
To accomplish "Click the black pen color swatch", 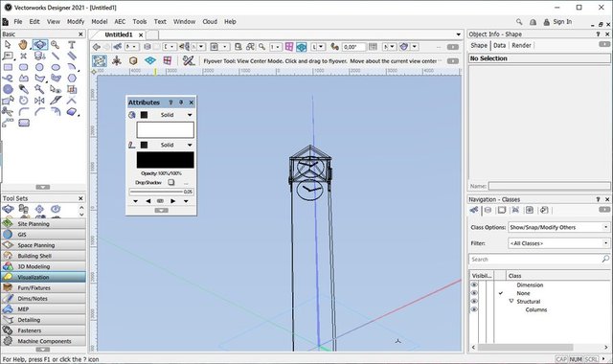I will pyautogui.click(x=165, y=160).
